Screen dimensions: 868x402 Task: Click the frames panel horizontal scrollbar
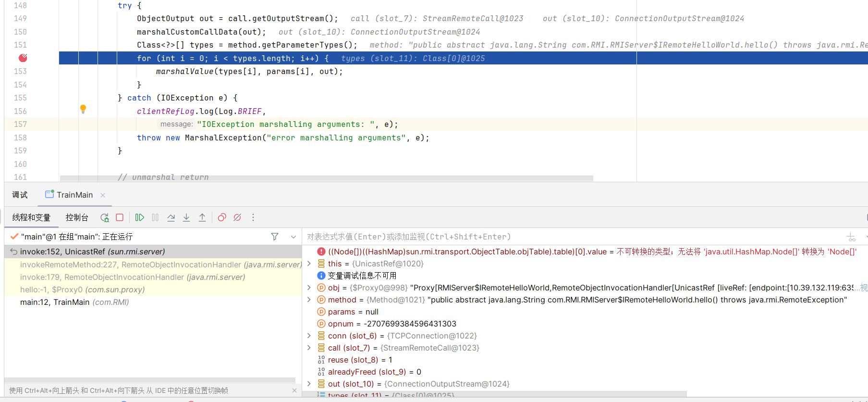pos(150,380)
